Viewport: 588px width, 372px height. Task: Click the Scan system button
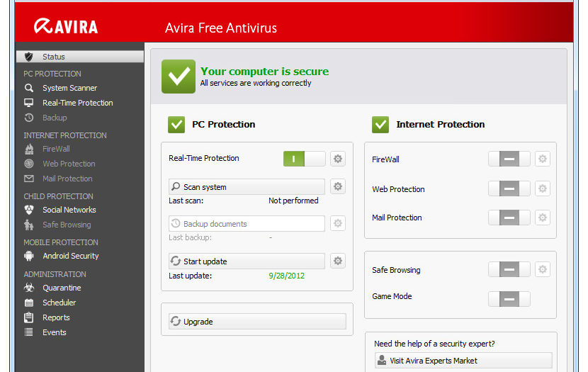(x=247, y=186)
